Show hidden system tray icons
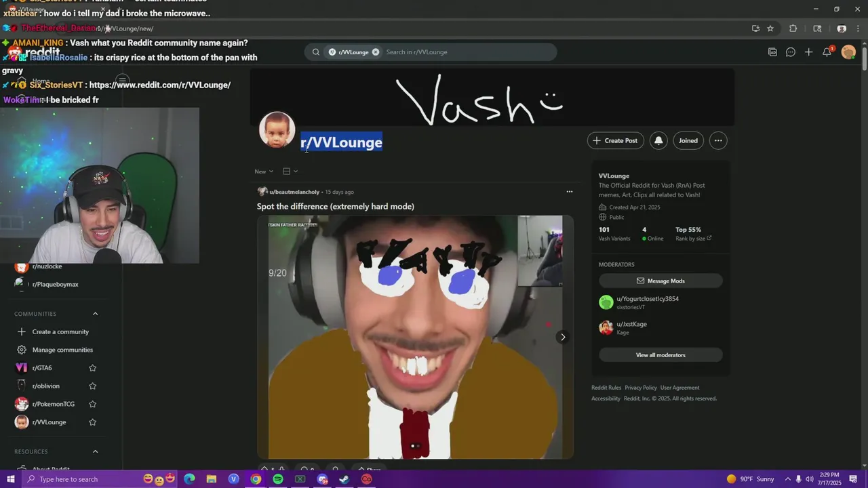Viewport: 868px width, 488px height. point(787,479)
